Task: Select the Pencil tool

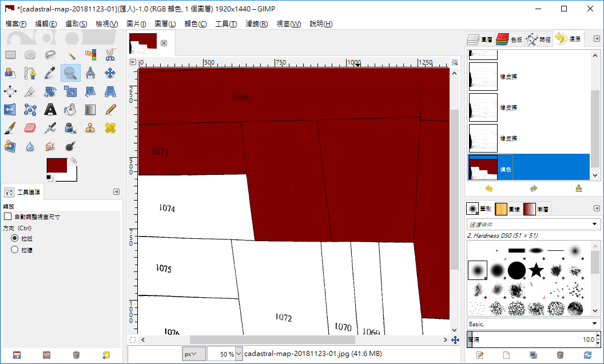Action: (110, 109)
